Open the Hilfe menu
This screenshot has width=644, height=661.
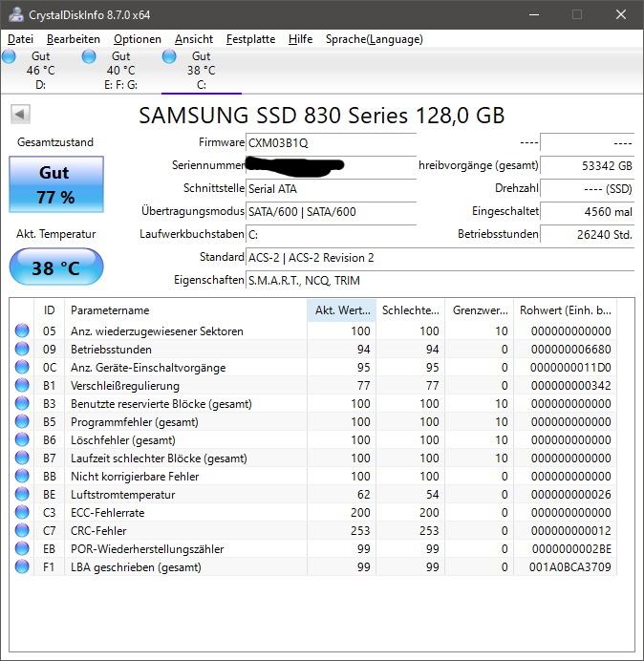click(x=300, y=39)
